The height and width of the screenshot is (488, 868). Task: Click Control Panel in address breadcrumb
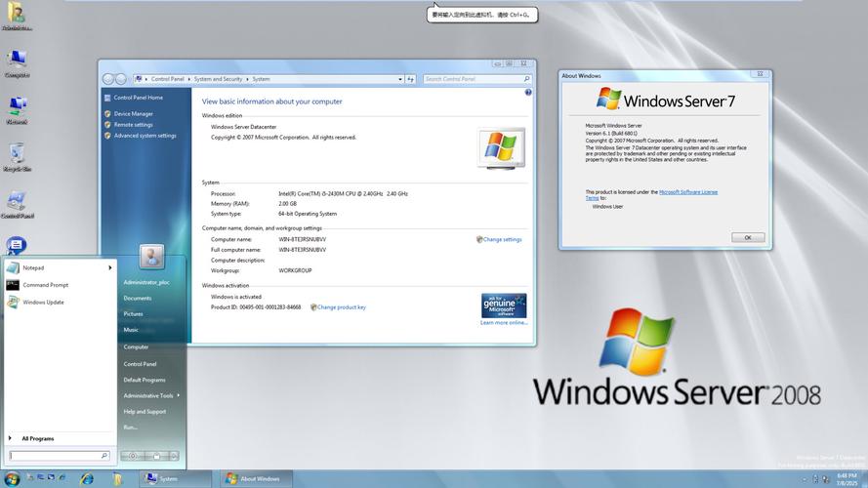click(167, 79)
